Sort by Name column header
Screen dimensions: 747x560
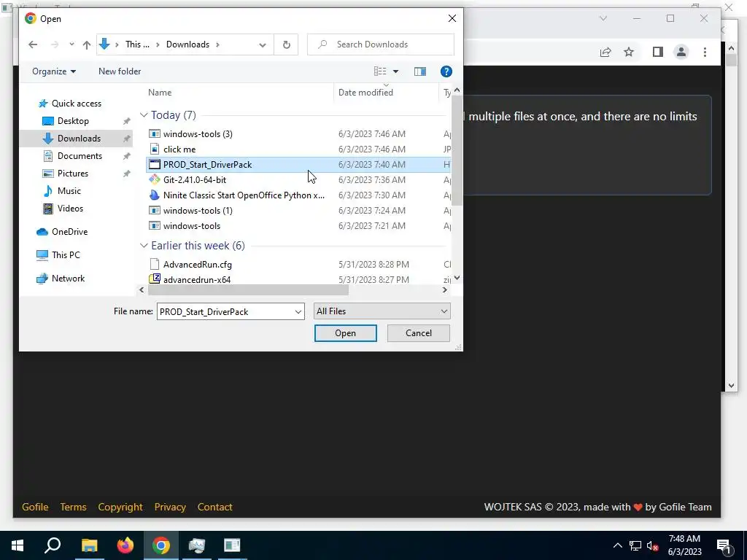(x=160, y=93)
